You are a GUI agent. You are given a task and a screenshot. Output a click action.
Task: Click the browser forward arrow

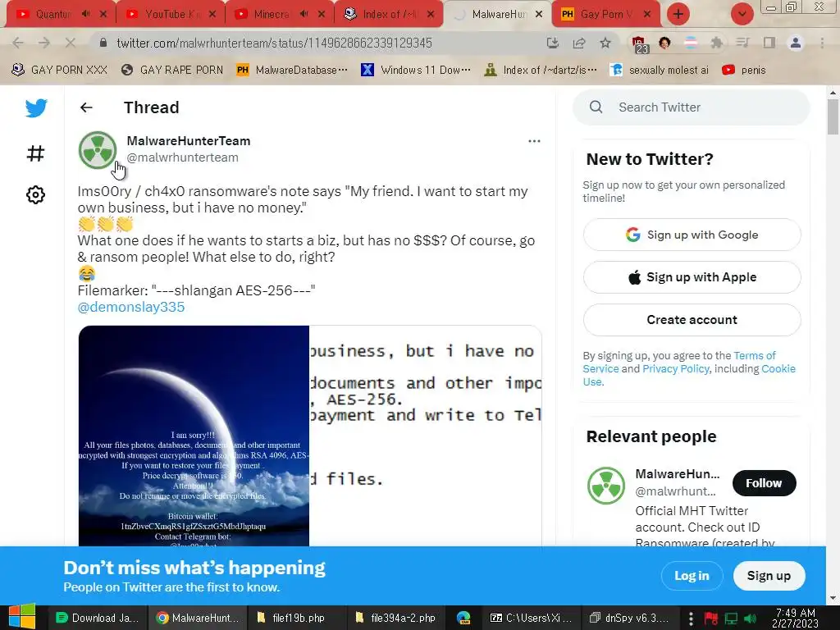[x=44, y=43]
